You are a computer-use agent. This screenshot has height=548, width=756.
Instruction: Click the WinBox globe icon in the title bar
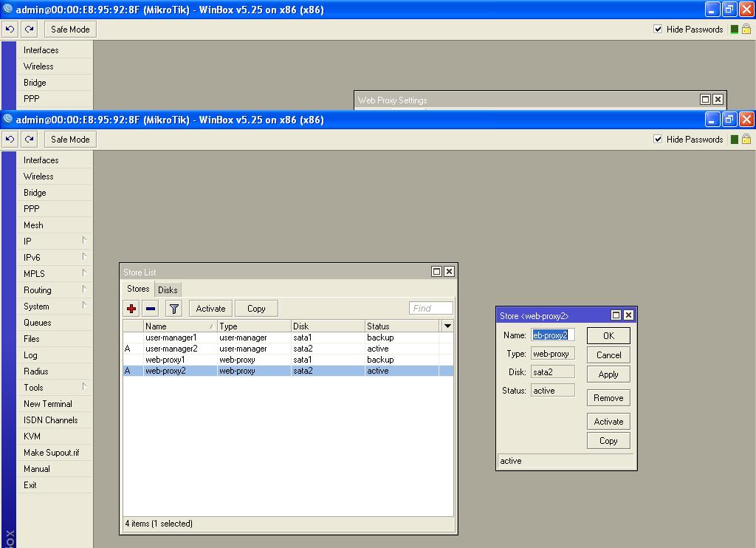click(x=7, y=119)
